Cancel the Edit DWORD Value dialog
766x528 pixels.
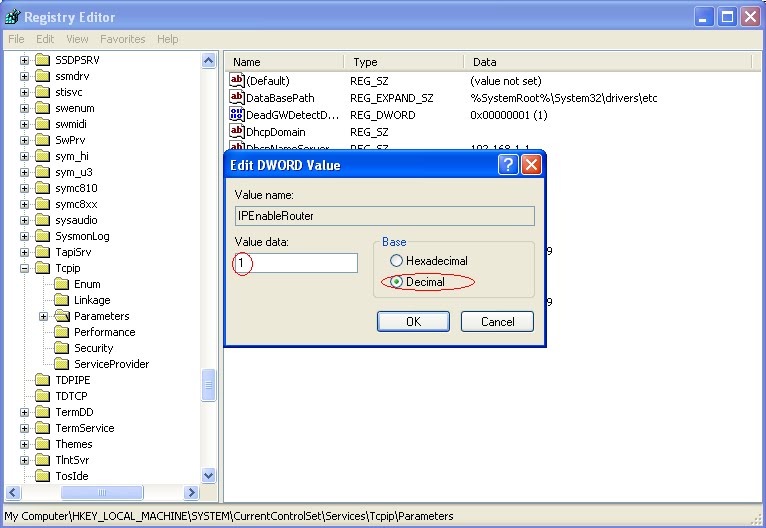pyautogui.click(x=497, y=321)
